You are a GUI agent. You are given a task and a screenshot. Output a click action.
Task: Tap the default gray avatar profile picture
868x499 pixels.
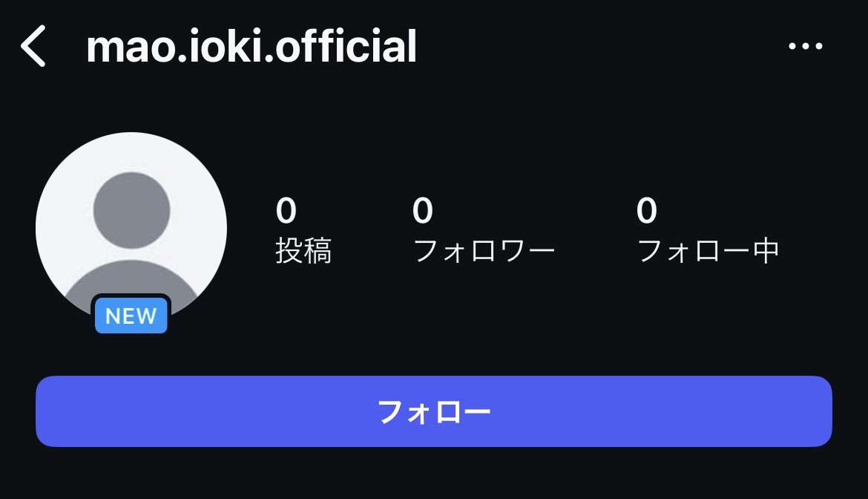(x=131, y=228)
